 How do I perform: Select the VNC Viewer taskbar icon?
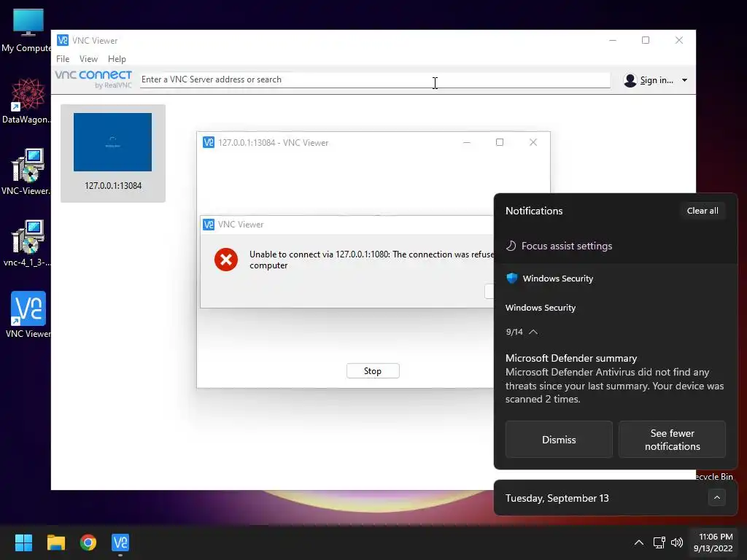120,542
